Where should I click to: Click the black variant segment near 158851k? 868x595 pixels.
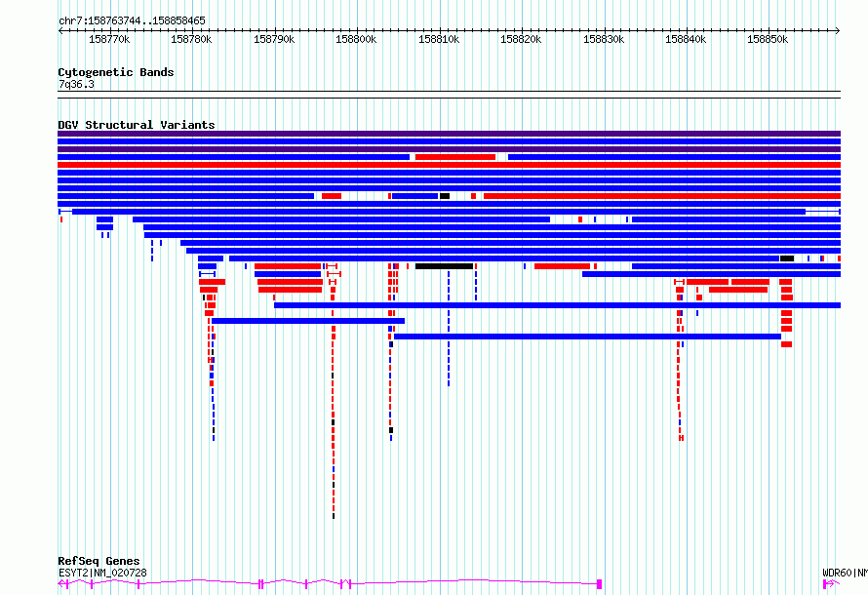click(787, 258)
